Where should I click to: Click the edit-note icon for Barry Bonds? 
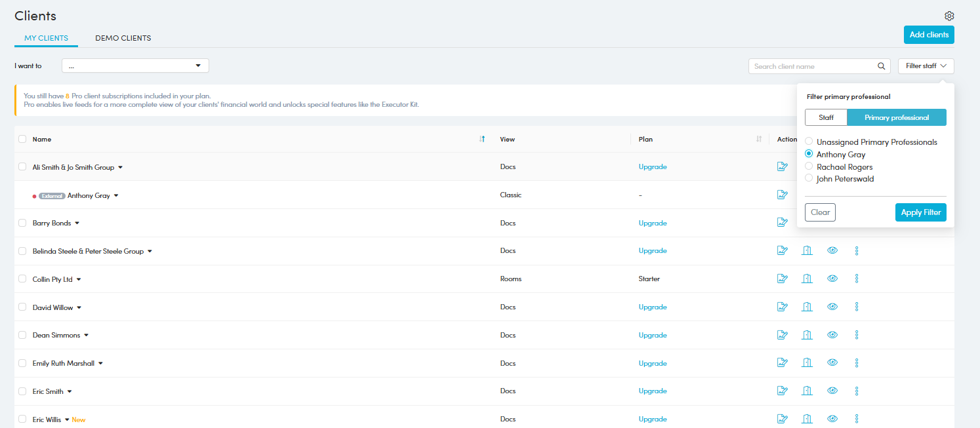pyautogui.click(x=782, y=222)
